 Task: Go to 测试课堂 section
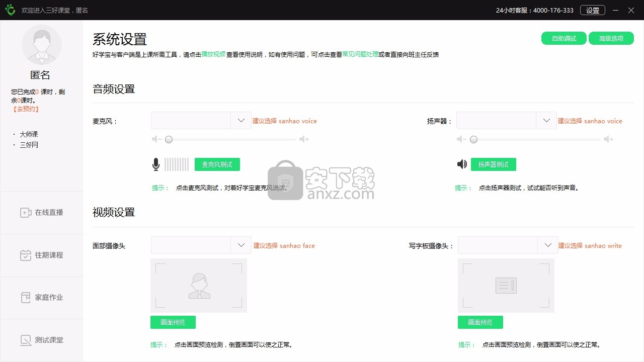(x=42, y=340)
